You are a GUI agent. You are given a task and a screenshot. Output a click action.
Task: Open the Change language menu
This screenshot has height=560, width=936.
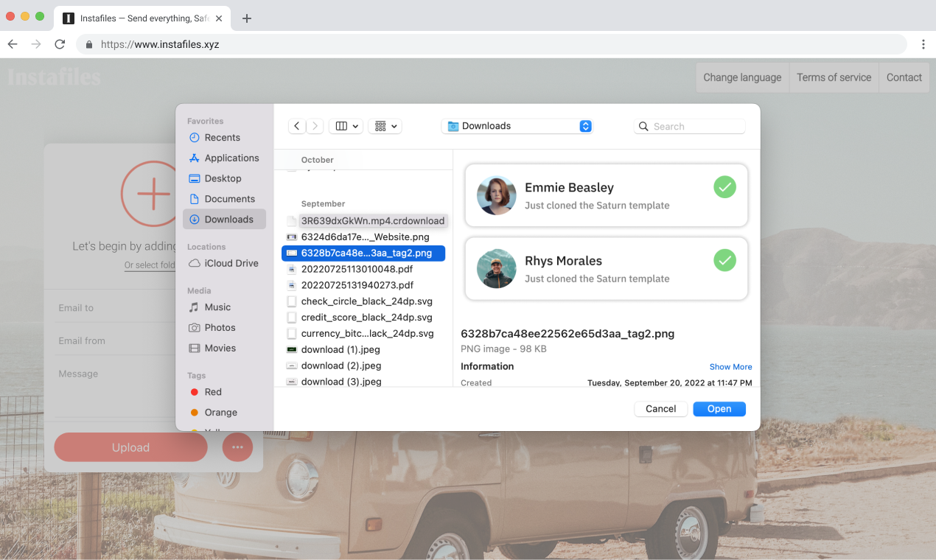click(x=742, y=77)
